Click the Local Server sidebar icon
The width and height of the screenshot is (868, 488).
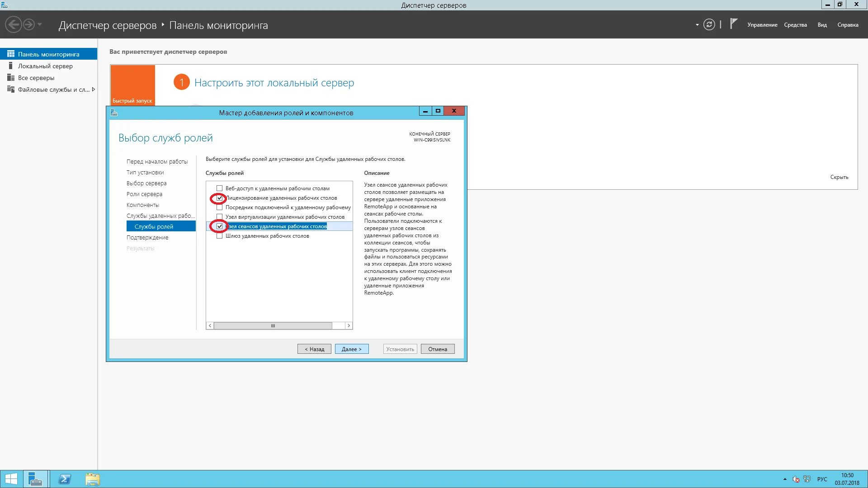pyautogui.click(x=11, y=66)
